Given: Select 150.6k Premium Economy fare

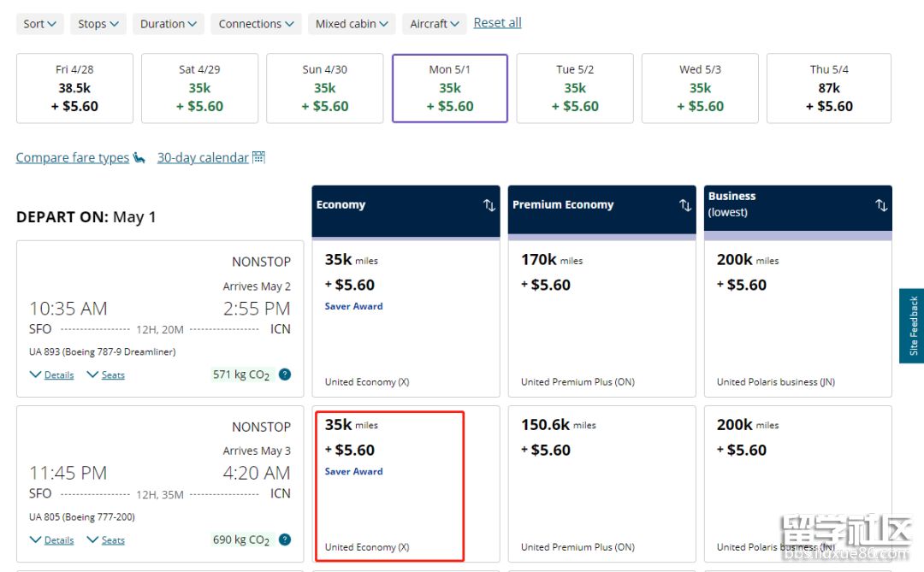Looking at the screenshot, I should [601, 484].
